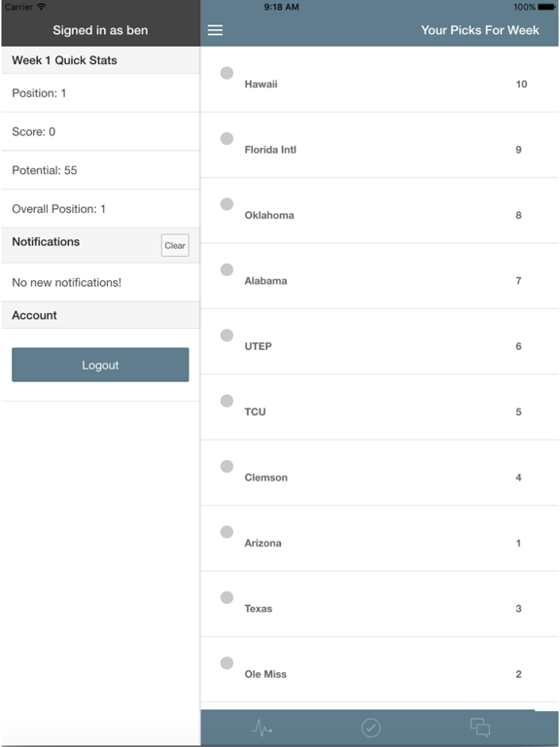Tap the gray circle beside Ole Miss
Image resolution: width=560 pixels, height=747 pixels.
[x=227, y=662]
